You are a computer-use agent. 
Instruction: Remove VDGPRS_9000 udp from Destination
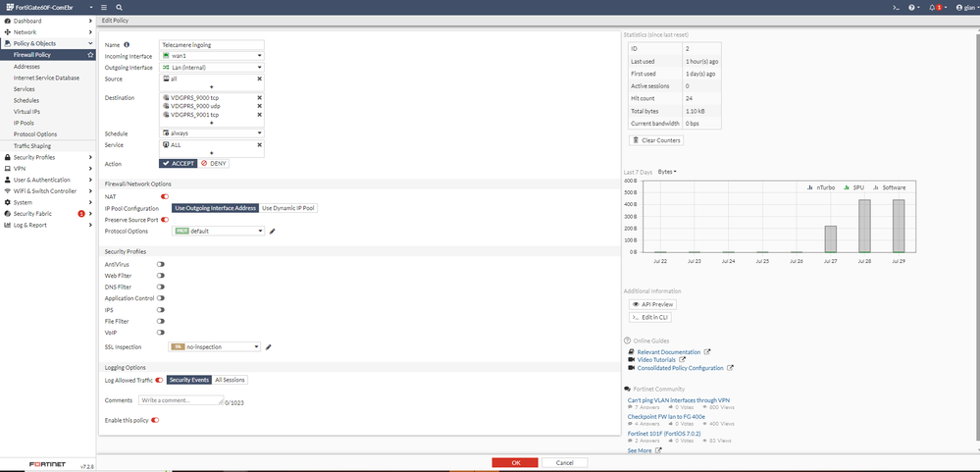click(259, 106)
